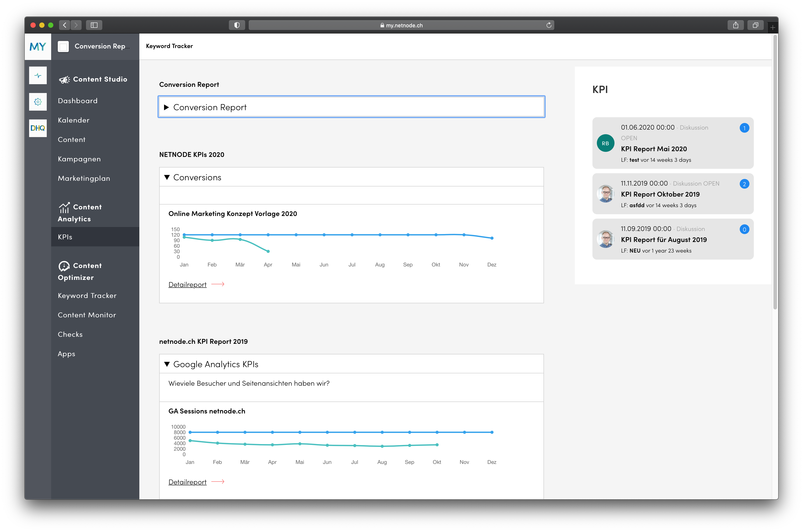Click the Content Optimizer clock icon

(x=64, y=266)
